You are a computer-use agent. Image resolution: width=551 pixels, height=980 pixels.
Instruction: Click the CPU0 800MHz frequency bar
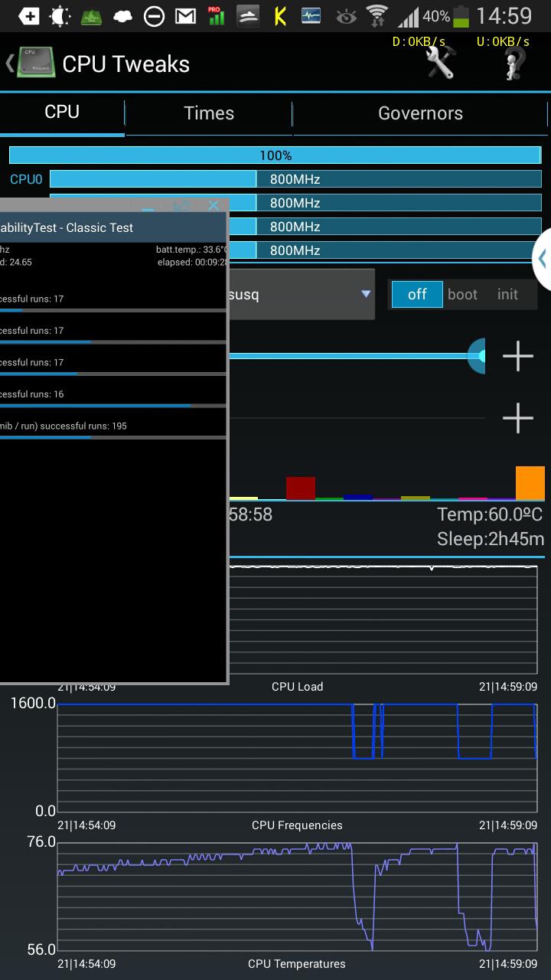295,179
